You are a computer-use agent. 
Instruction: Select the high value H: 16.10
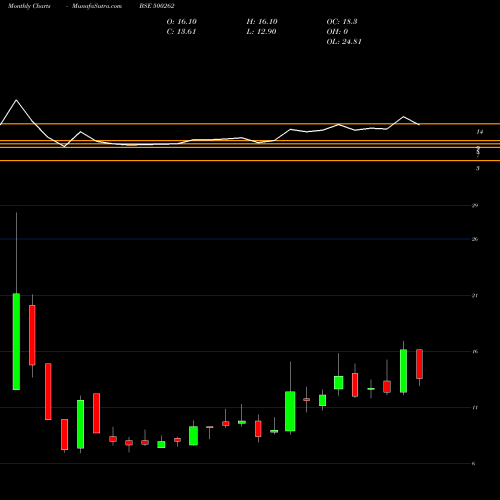point(262,22)
